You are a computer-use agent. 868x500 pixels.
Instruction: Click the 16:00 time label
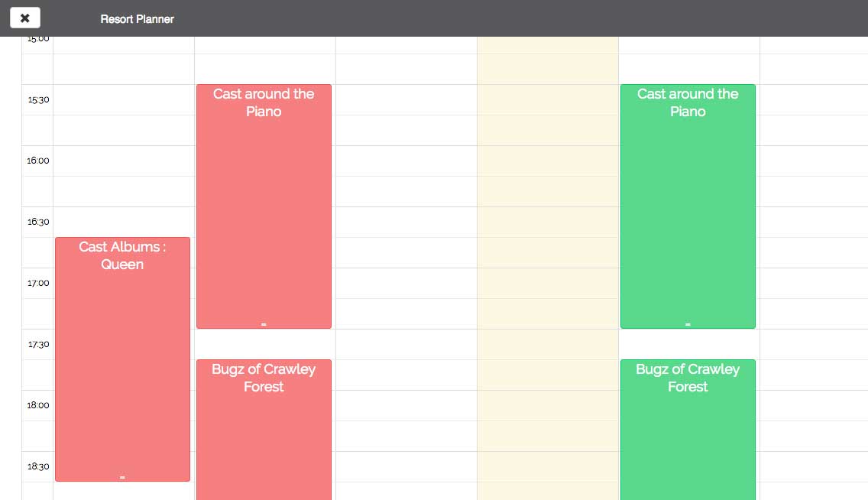click(x=38, y=161)
